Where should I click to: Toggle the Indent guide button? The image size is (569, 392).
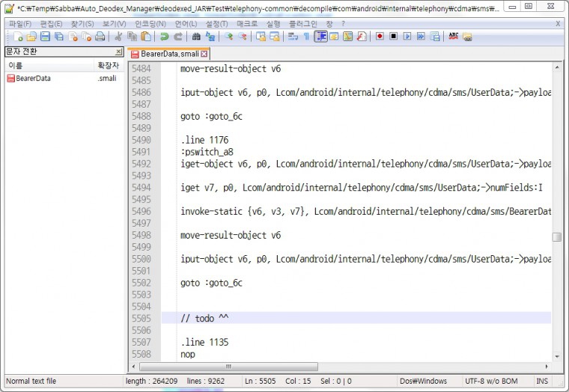coord(320,36)
